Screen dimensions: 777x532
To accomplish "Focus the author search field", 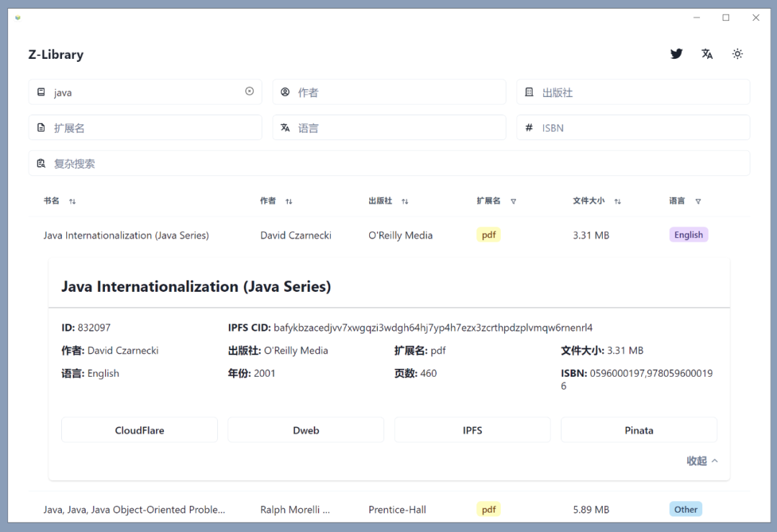I will point(396,92).
